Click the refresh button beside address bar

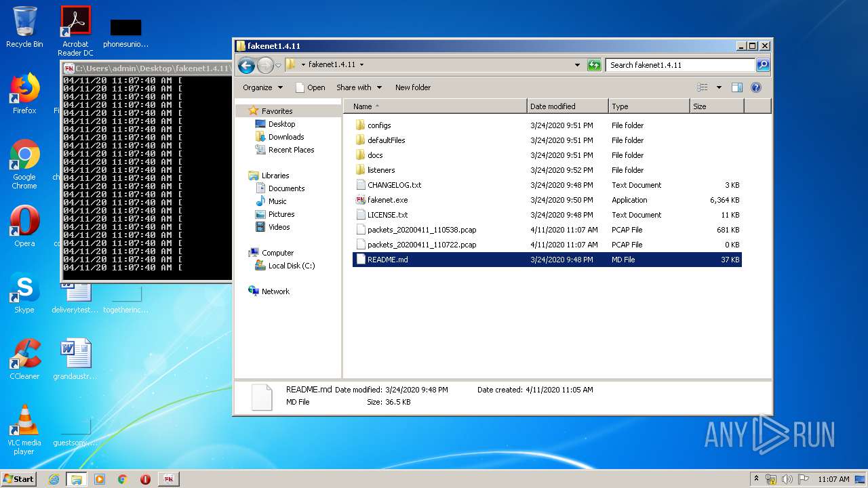click(594, 65)
